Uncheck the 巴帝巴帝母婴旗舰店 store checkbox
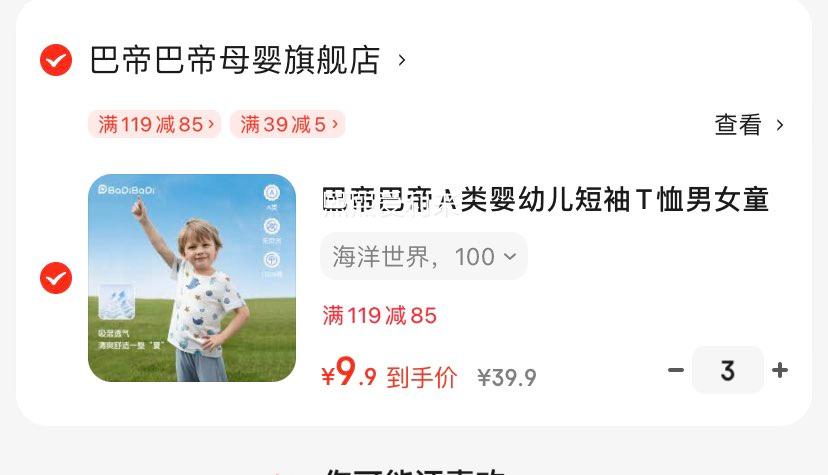Viewport: 828px width, 475px height. (56, 60)
